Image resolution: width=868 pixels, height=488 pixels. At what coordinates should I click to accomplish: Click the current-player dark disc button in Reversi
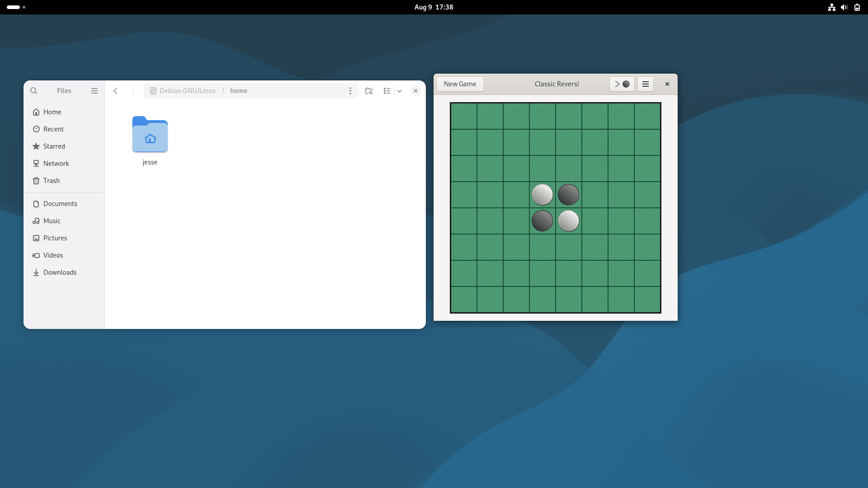pos(622,84)
